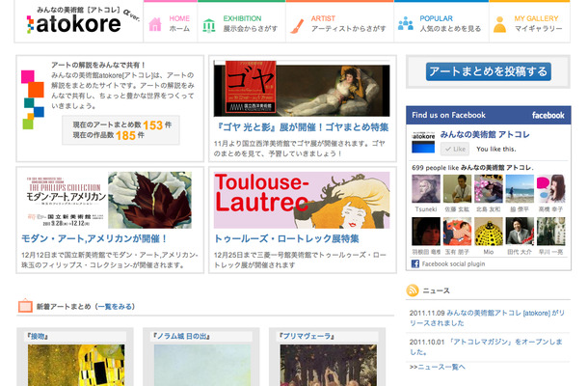Open the POPULAR 人気のまとめを見る menu

[x=441, y=22]
